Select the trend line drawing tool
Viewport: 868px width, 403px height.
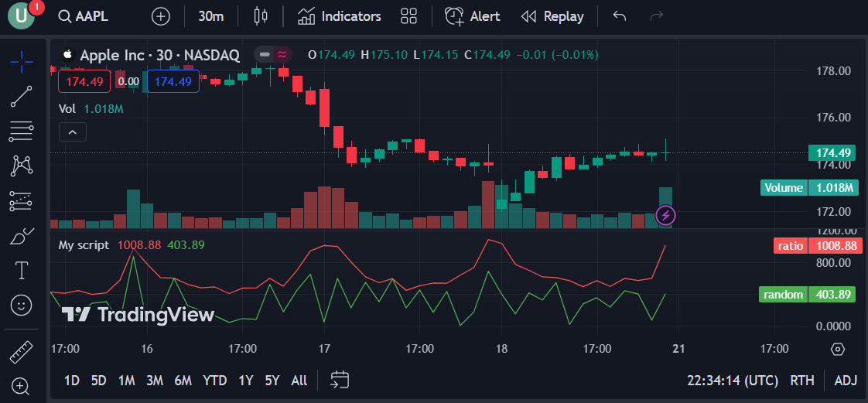click(22, 97)
